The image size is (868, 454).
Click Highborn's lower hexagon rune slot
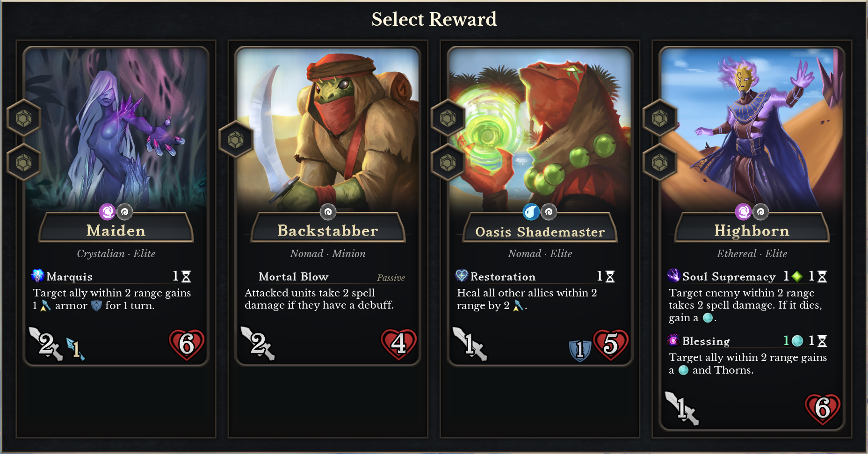click(x=660, y=163)
